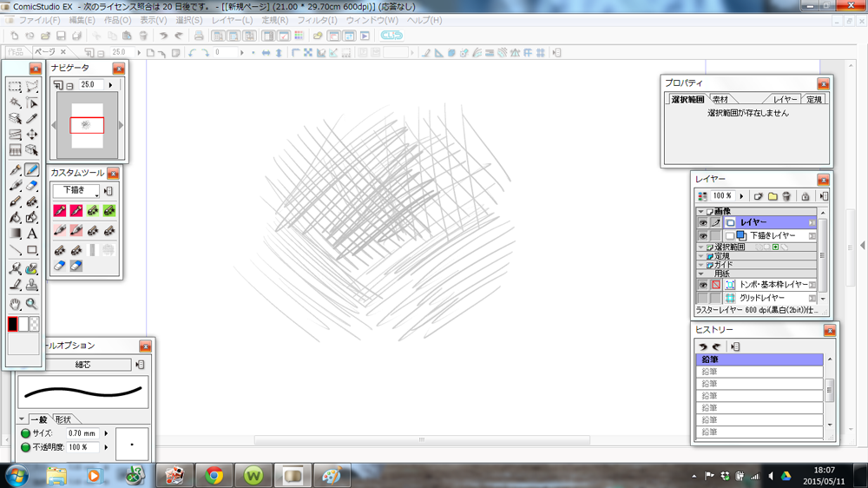868x488 pixels.
Task: Open the フィルタ(I) menu
Action: (x=317, y=20)
